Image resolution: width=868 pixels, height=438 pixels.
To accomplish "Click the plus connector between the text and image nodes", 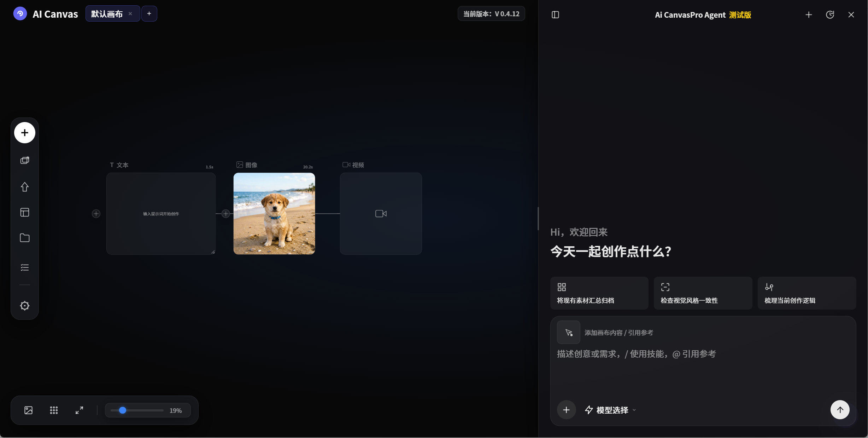I will (226, 214).
